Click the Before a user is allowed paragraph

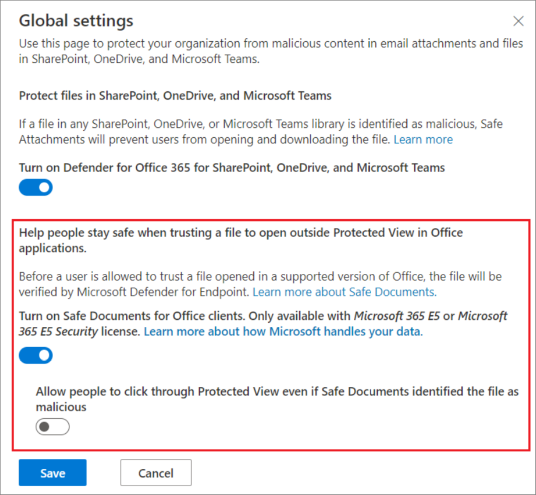(260, 284)
